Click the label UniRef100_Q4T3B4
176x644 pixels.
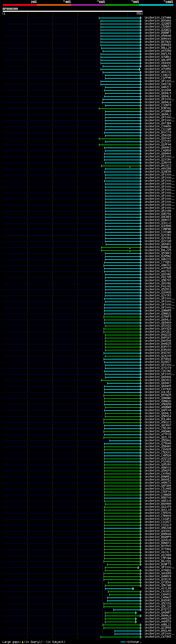[x=158, y=123]
